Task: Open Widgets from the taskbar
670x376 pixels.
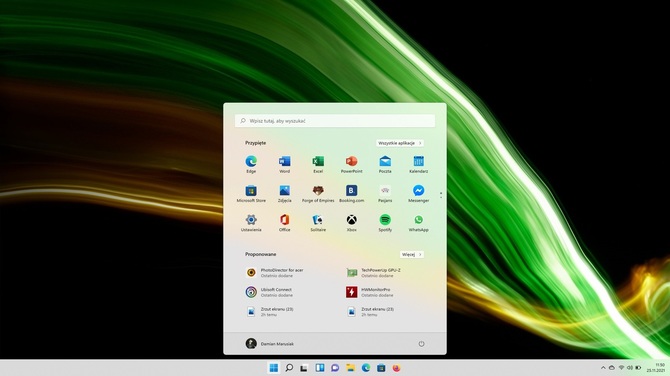Action: click(320, 368)
